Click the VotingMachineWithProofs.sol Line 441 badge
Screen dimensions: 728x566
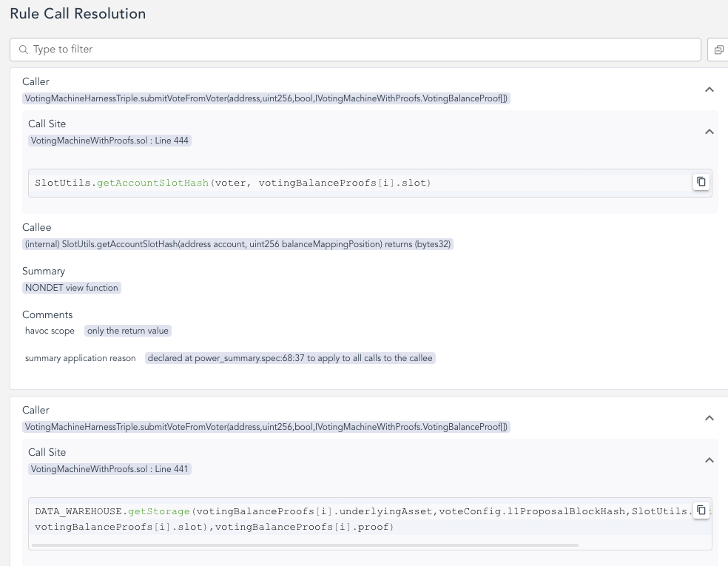tap(109, 468)
